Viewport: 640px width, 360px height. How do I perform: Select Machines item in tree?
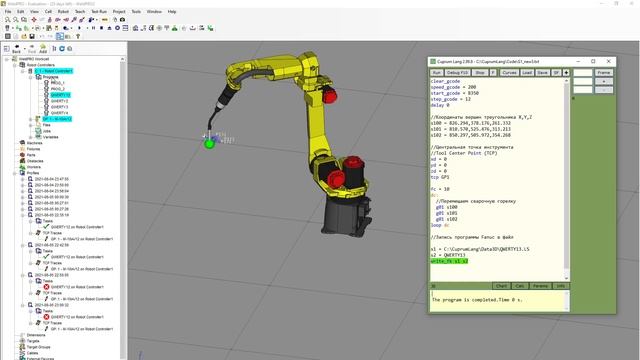[x=34, y=143]
